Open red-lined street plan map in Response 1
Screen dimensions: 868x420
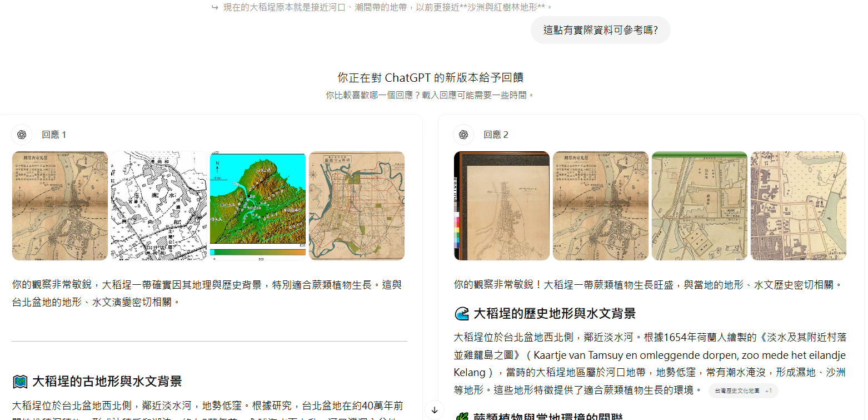click(x=357, y=206)
